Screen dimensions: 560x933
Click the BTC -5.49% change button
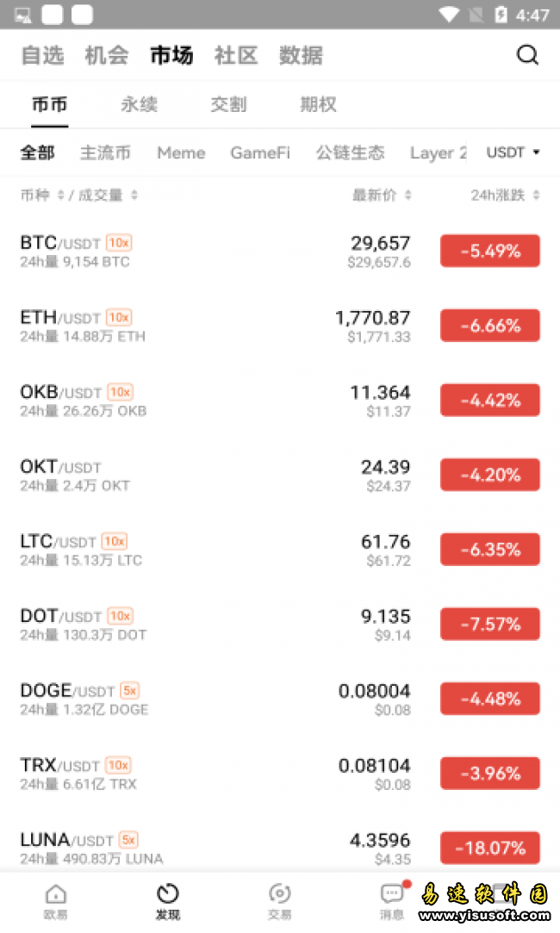(x=489, y=252)
